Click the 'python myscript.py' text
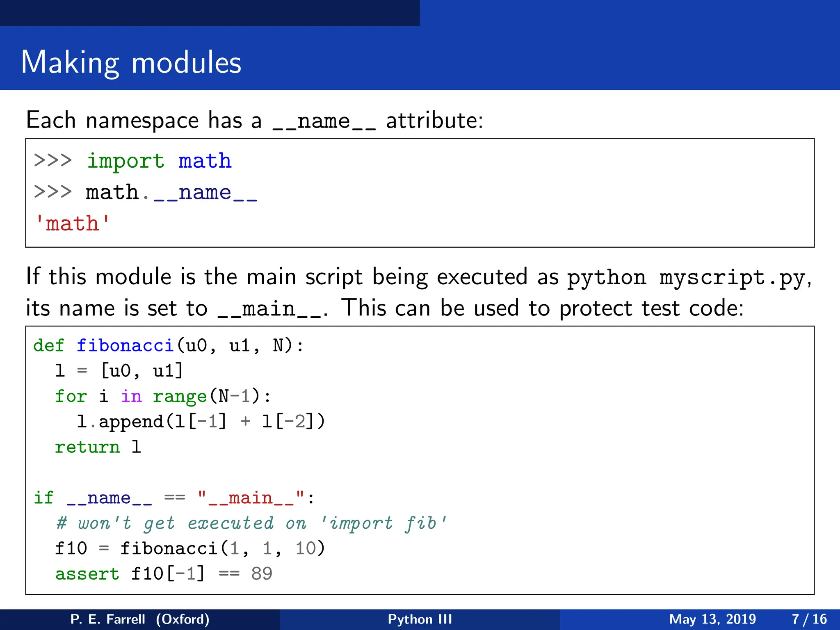Screen dimensions: 840x630 pos(686,278)
